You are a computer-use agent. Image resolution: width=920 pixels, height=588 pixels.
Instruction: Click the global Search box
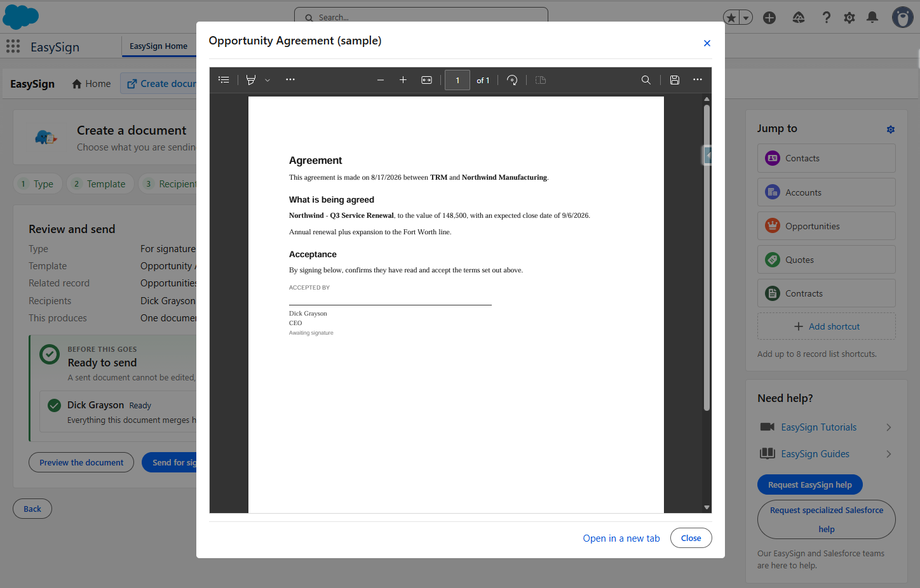pos(421,16)
